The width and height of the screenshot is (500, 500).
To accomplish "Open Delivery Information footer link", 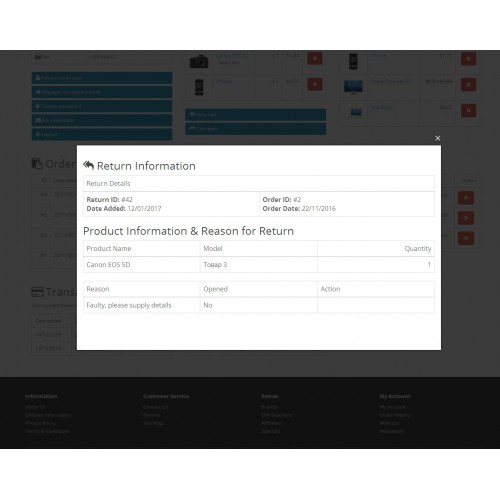I will point(48,415).
